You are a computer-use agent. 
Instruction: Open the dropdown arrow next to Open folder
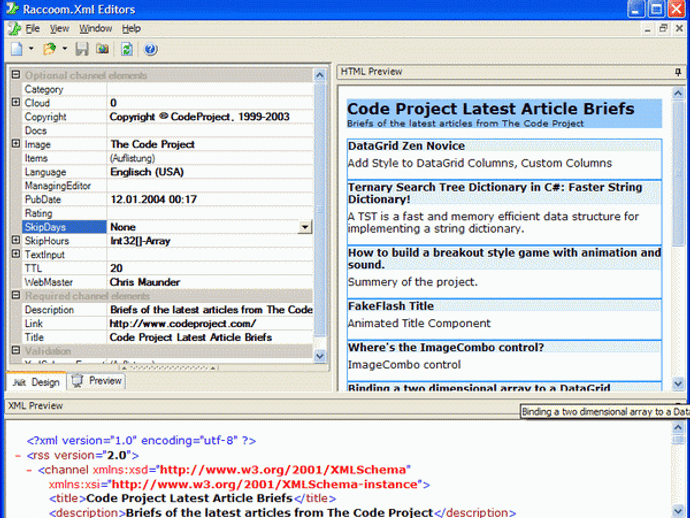pyautogui.click(x=65, y=48)
